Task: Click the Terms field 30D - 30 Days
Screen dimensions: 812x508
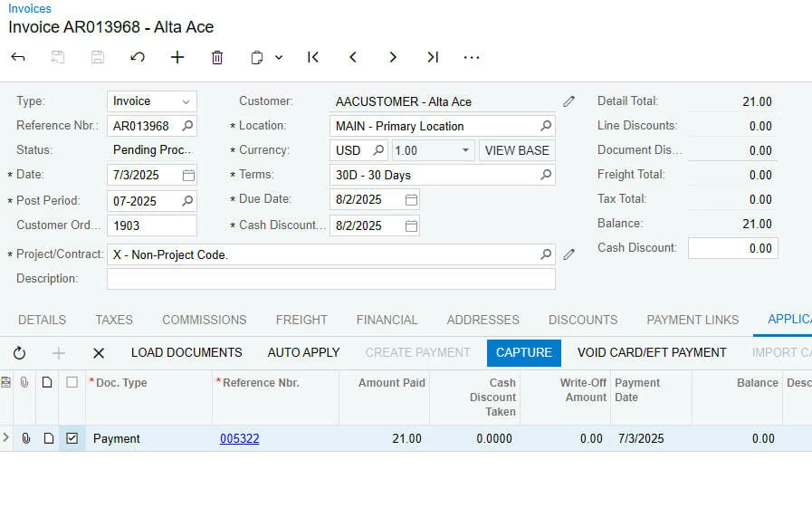Action: click(443, 175)
